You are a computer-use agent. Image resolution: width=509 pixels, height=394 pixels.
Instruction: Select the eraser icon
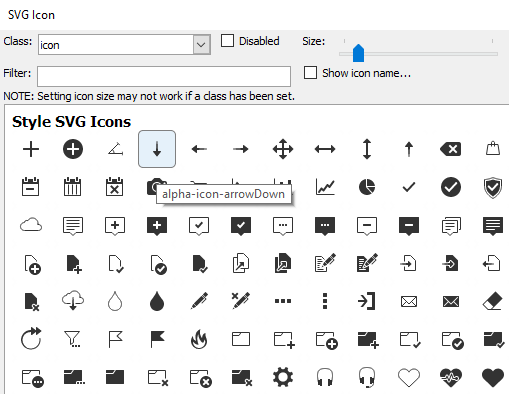pos(492,301)
